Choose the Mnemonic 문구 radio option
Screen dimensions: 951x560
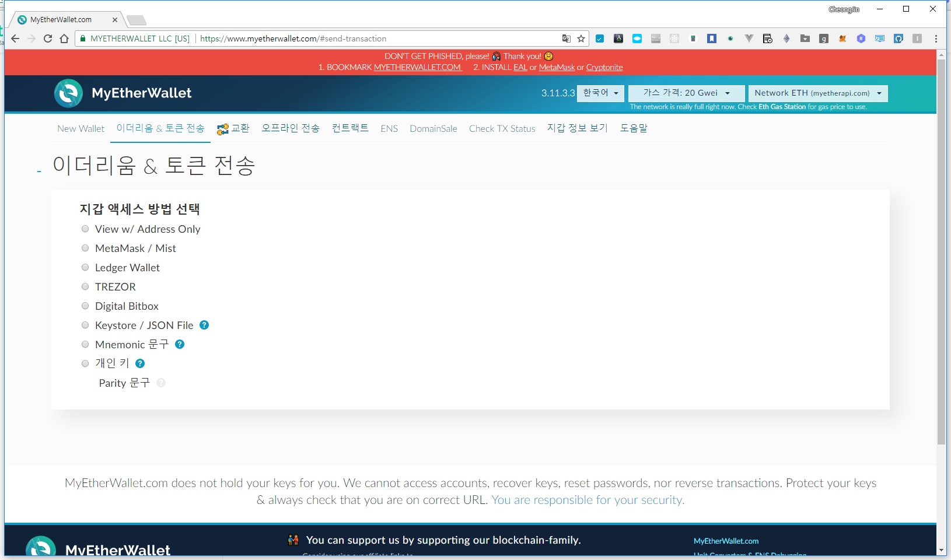85,345
